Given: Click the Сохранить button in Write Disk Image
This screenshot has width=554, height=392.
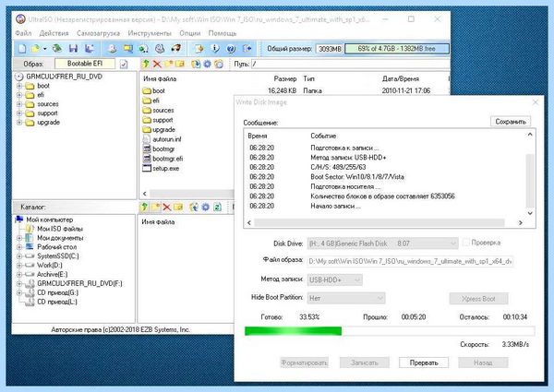Looking at the screenshot, I should click(511, 122).
